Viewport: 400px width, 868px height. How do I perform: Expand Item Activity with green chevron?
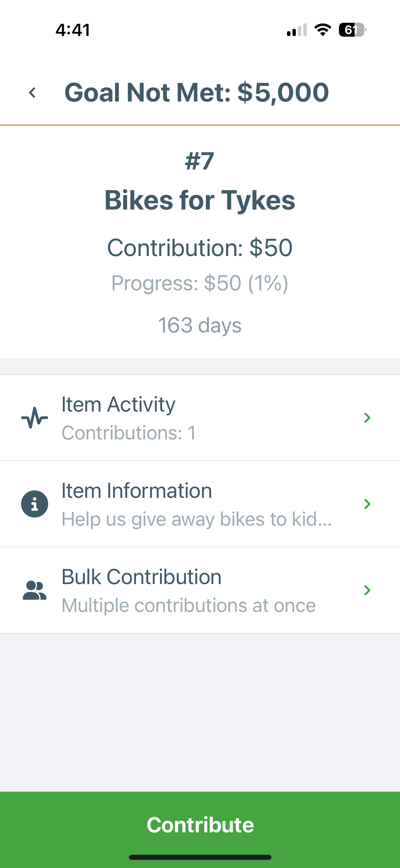pyautogui.click(x=367, y=418)
